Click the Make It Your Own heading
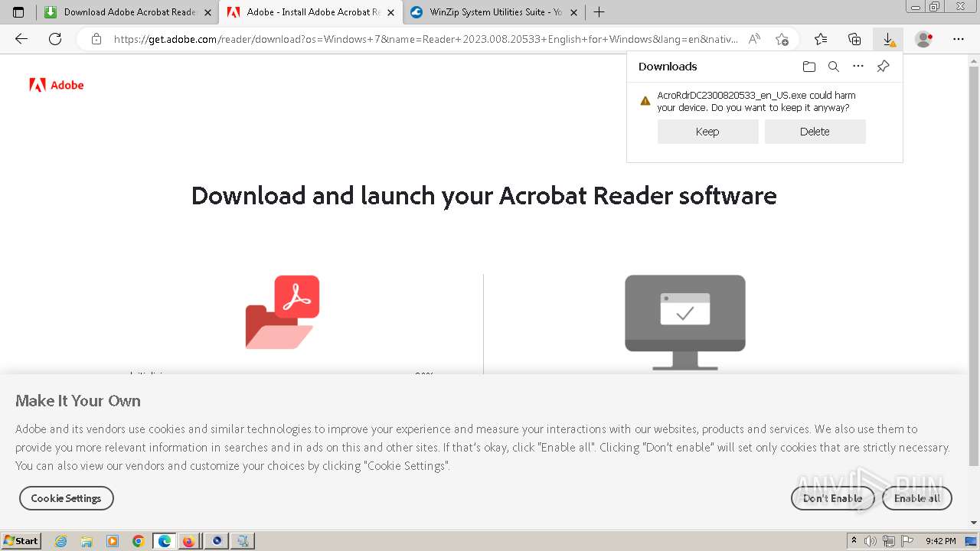 78,401
